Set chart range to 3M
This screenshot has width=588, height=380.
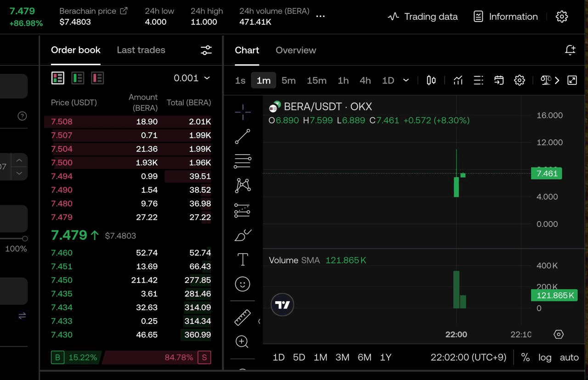[343, 357]
